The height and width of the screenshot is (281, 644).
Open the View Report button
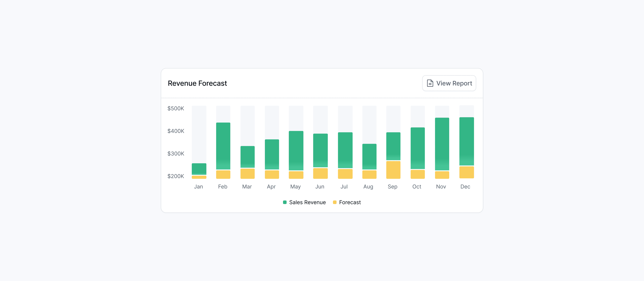click(x=449, y=83)
